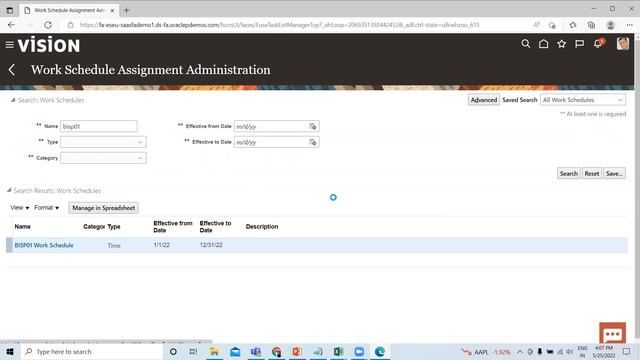Click the Description column header
The height and width of the screenshot is (360, 640).
click(x=262, y=227)
